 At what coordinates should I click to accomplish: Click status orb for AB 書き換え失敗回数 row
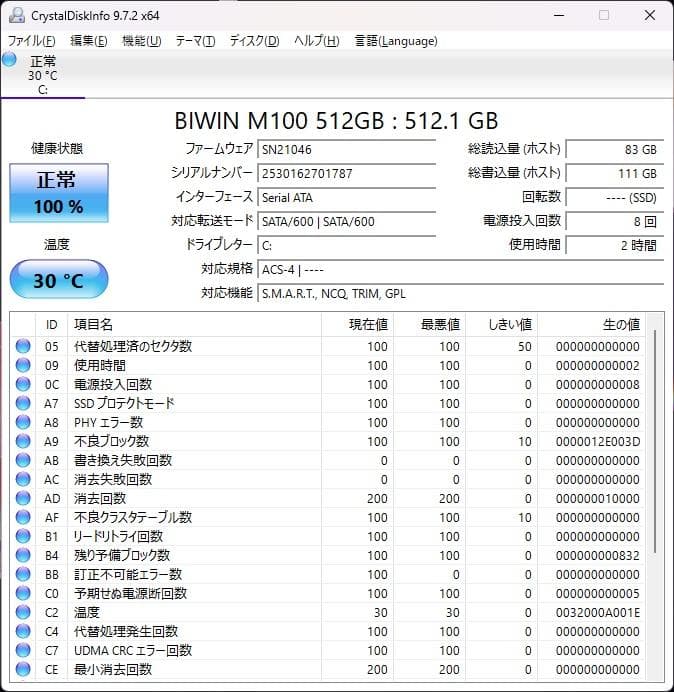(23, 460)
